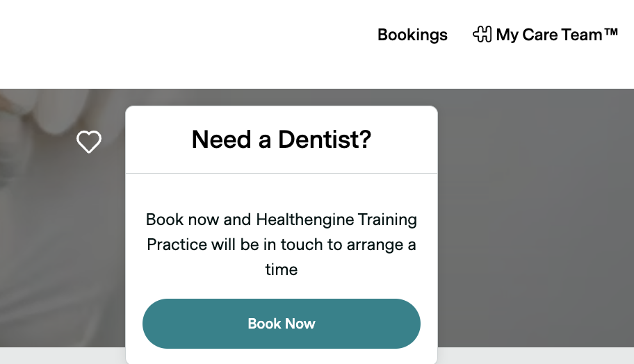This screenshot has width=634, height=364.
Task: Click the heart favorite icon
Action: point(89,142)
